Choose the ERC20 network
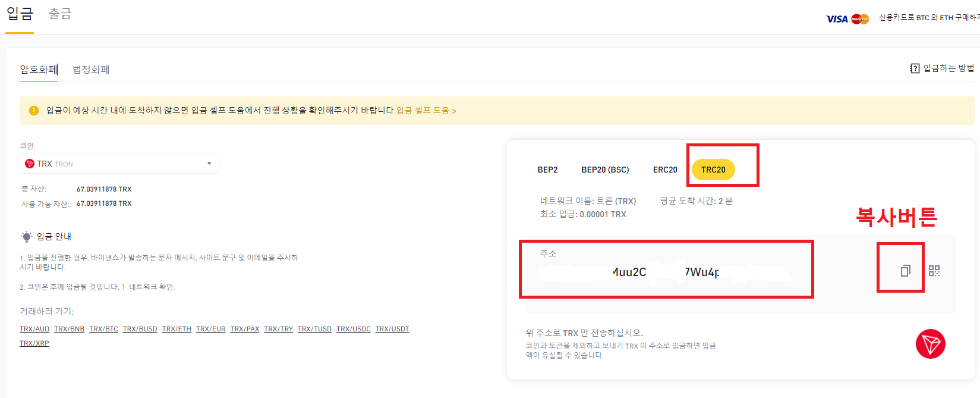The width and height of the screenshot is (980, 398). (665, 170)
